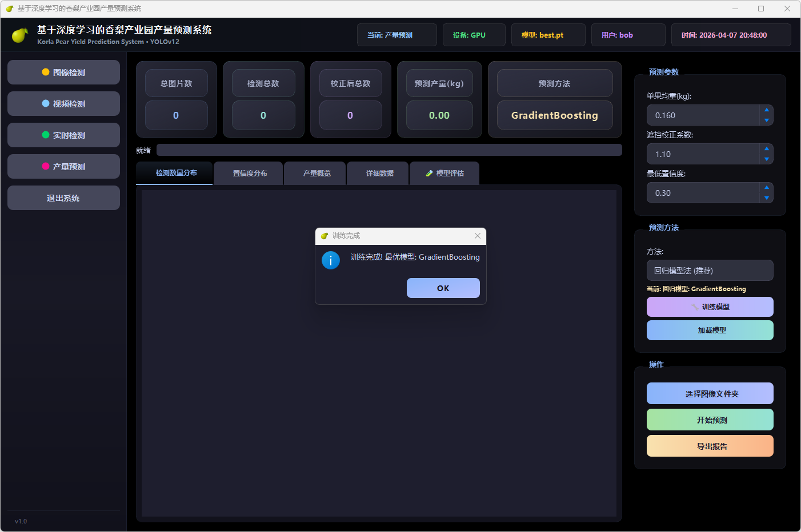This screenshot has width=801, height=532.
Task: Click the 单果均重 input field
Action: coord(703,115)
